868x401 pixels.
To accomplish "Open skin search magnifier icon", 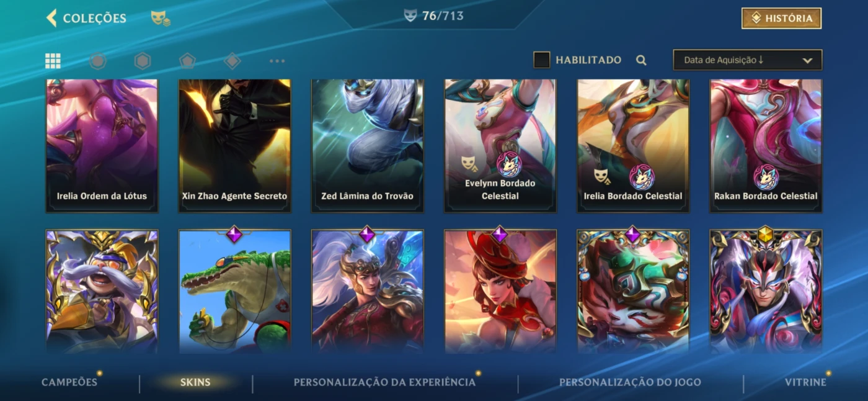I will point(641,60).
